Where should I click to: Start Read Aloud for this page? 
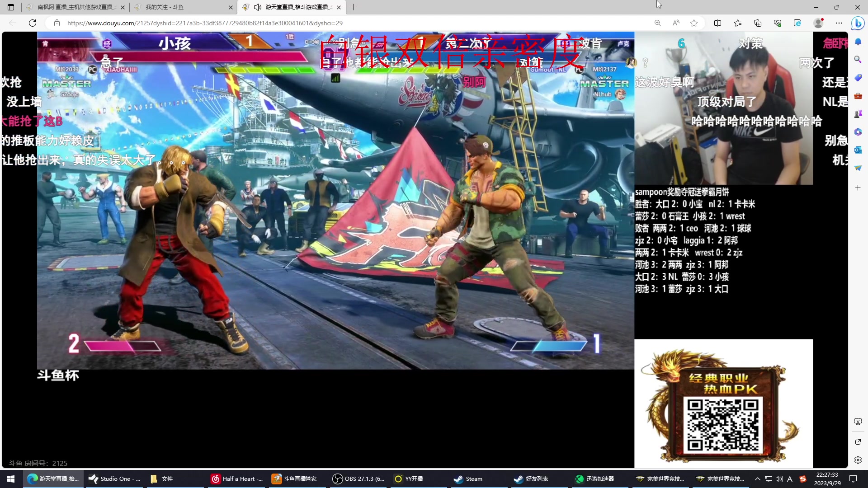[x=676, y=23]
